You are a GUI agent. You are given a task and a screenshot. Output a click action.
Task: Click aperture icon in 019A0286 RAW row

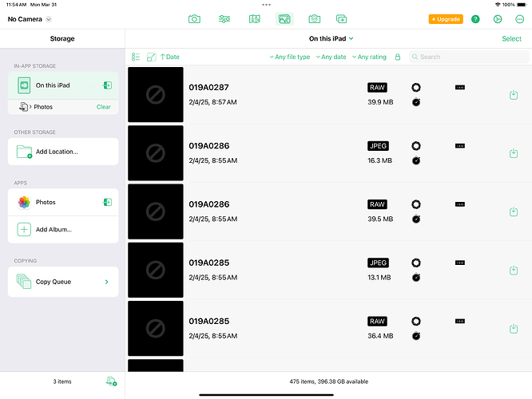[416, 204]
